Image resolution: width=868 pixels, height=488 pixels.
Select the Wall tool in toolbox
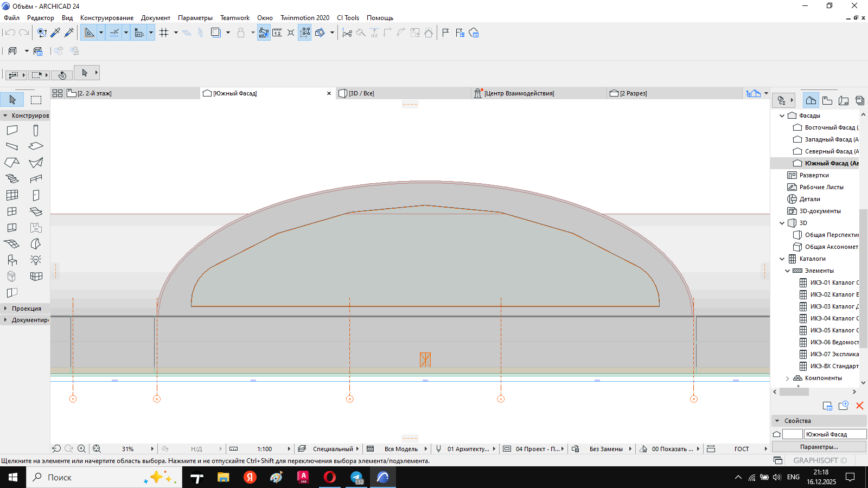click(12, 130)
